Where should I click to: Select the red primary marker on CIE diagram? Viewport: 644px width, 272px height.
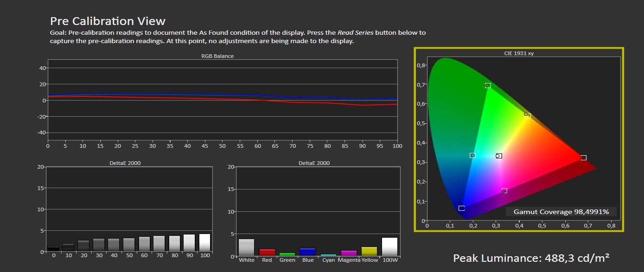(583, 158)
